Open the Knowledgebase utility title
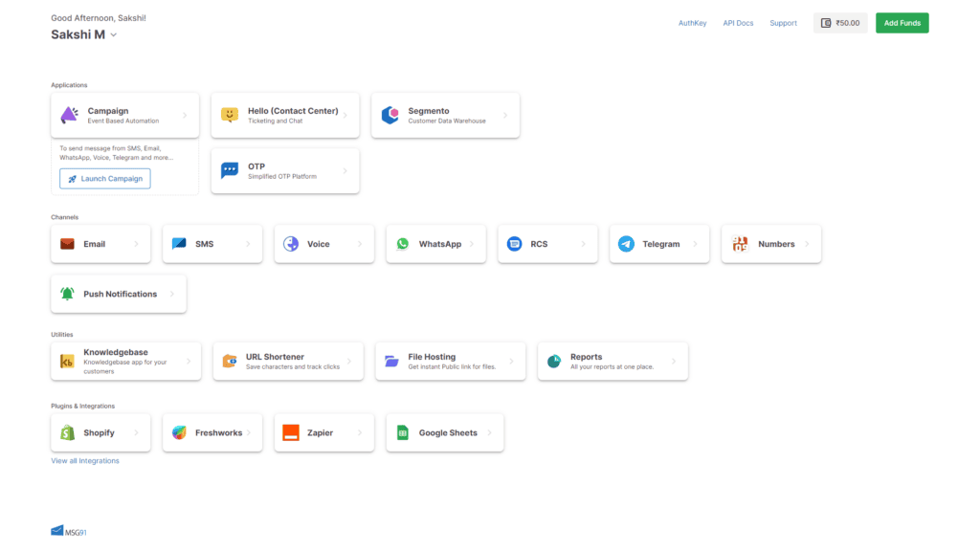 pos(116,352)
